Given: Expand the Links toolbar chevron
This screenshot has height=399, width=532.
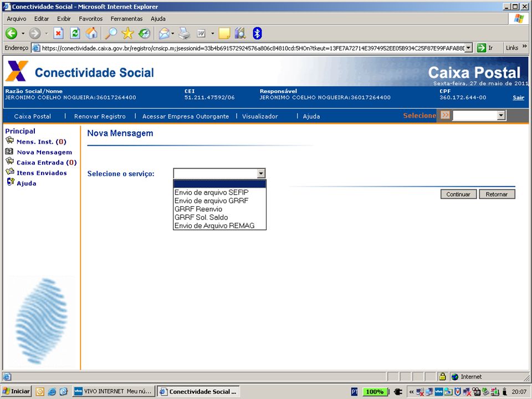Looking at the screenshot, I should point(525,46).
